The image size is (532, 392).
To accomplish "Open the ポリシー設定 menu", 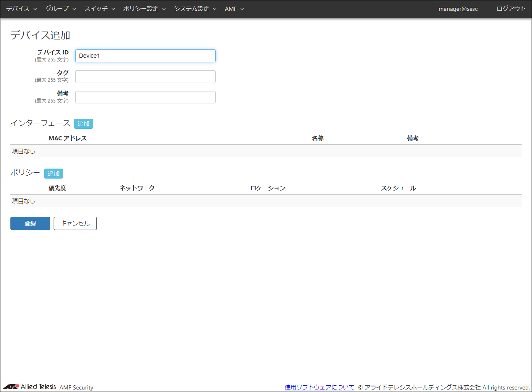I will (x=144, y=9).
